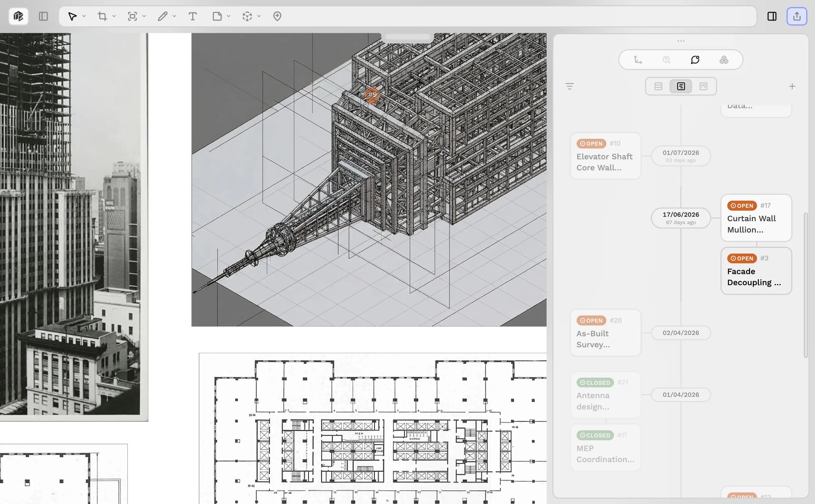Click the 01/07/2026 timeline date marker
815x504 pixels.
(681, 156)
